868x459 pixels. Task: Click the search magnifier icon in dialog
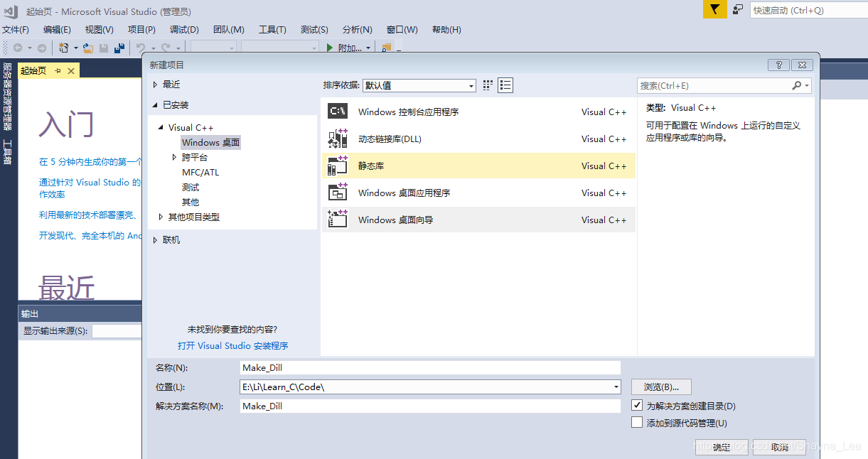(797, 85)
